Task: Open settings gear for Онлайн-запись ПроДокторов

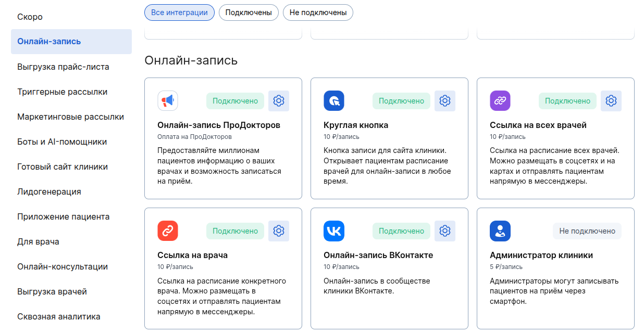Action: 279,101
